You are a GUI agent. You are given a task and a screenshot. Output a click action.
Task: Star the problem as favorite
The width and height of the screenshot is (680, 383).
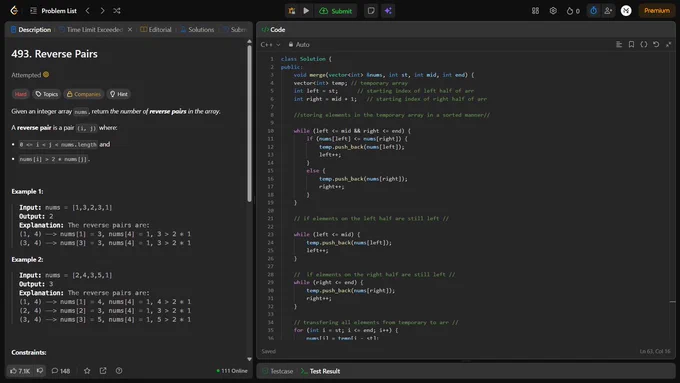click(87, 371)
